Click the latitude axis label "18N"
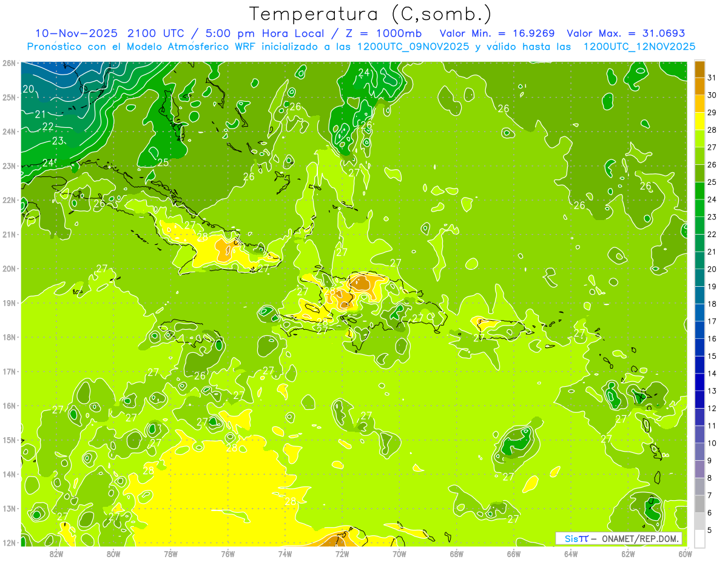Viewport: 728px width, 562px height. point(8,337)
